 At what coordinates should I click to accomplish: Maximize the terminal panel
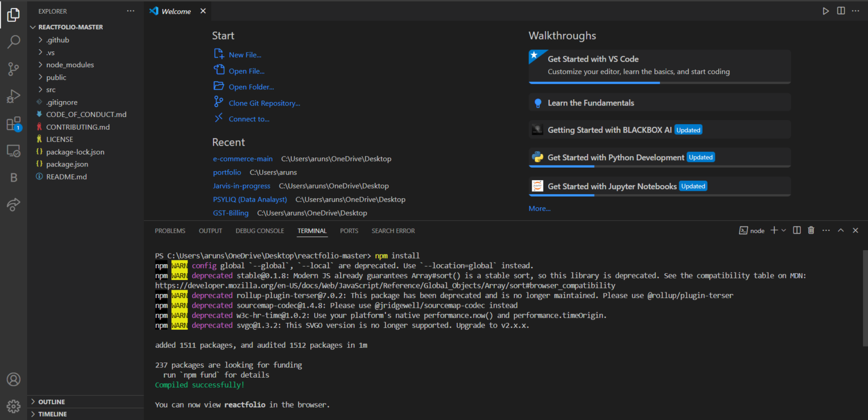point(841,230)
